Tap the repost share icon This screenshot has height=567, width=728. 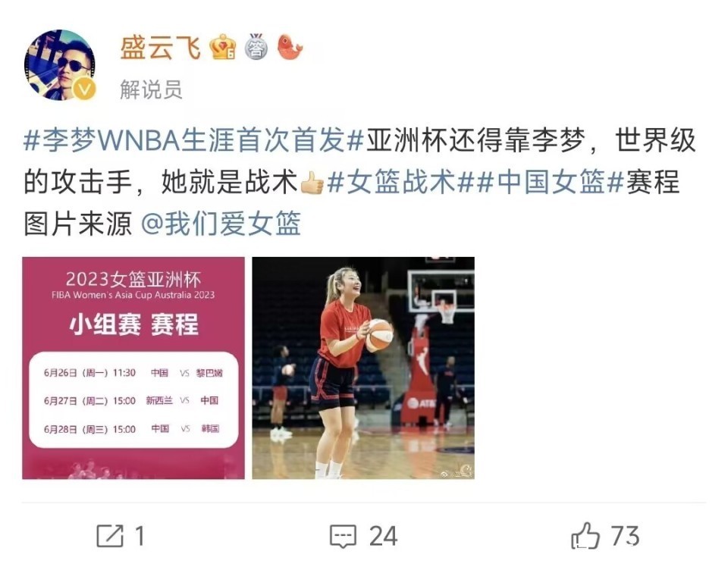click(110, 536)
